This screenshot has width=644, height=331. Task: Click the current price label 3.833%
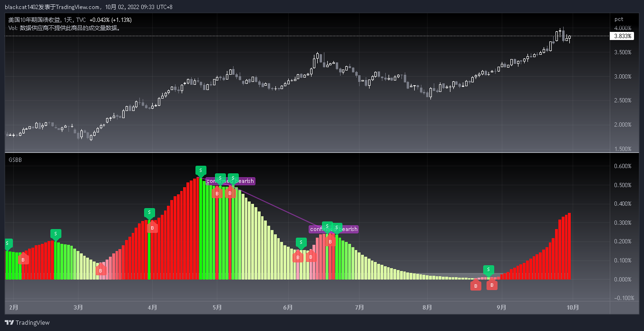point(622,36)
